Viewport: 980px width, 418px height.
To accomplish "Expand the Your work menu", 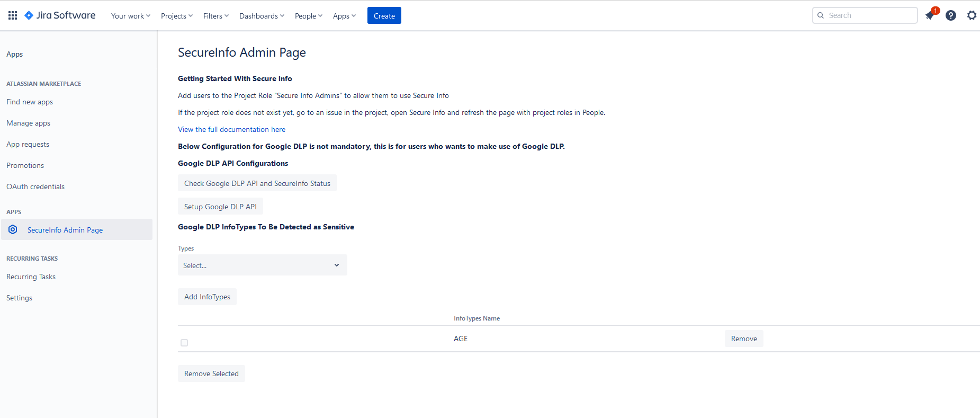I will (x=131, y=16).
